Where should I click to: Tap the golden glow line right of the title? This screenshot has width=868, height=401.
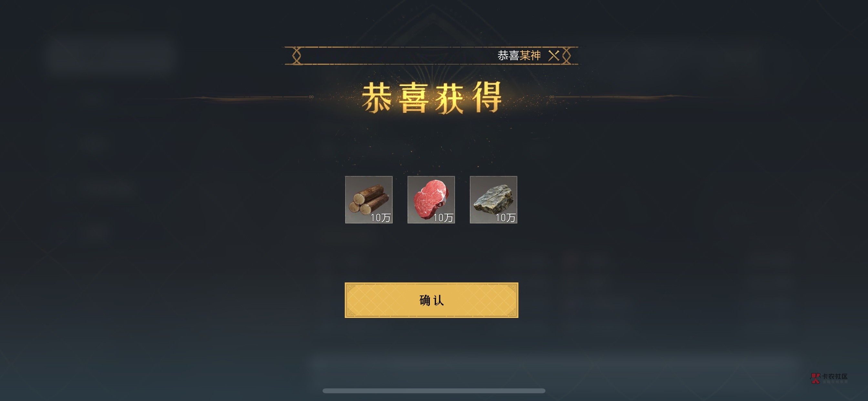tap(640, 97)
